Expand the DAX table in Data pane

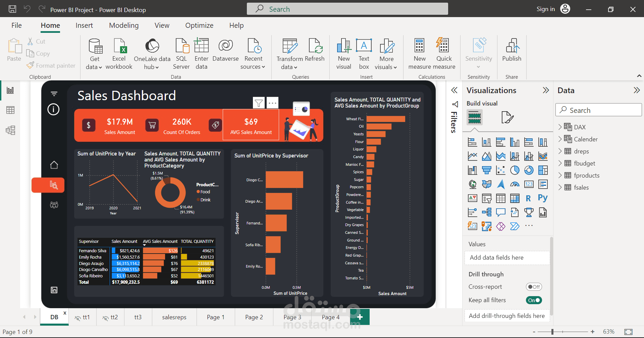(x=560, y=127)
